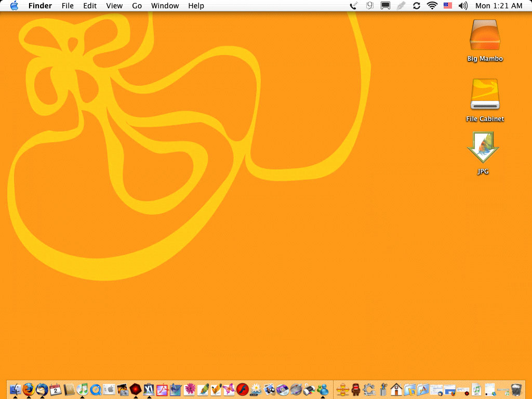Click the red hexagon Dock icon
Screen dimensions: 532x399
click(x=136, y=389)
